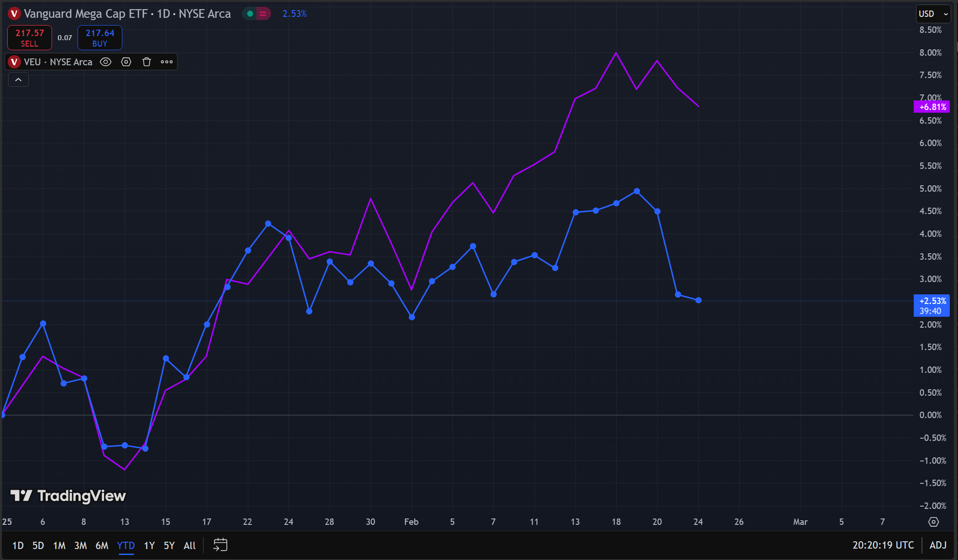Click the purple +6.81% price label

pyautogui.click(x=932, y=107)
